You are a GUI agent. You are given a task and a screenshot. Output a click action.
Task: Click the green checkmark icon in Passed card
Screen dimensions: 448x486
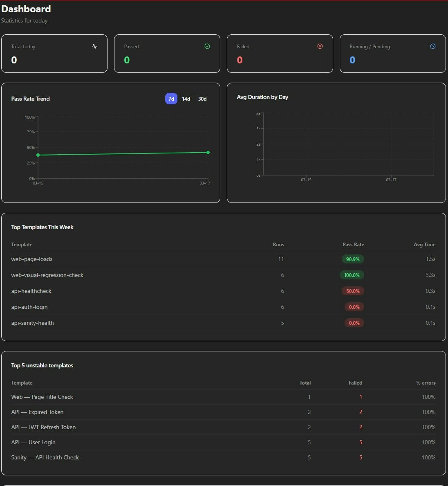coord(207,46)
